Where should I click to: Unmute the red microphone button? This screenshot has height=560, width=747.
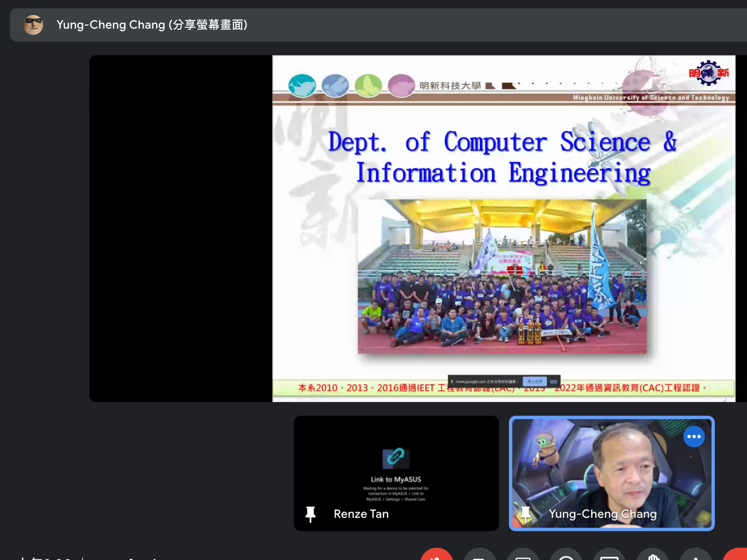436,556
